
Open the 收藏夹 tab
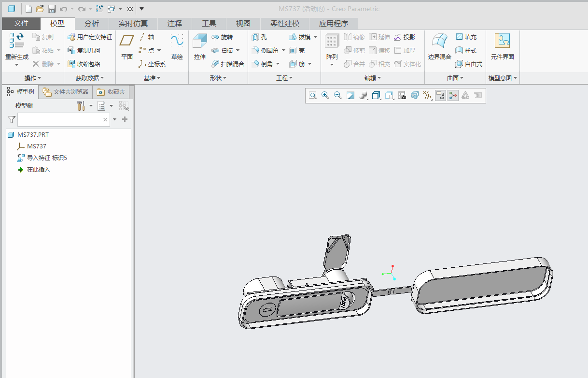(x=112, y=92)
